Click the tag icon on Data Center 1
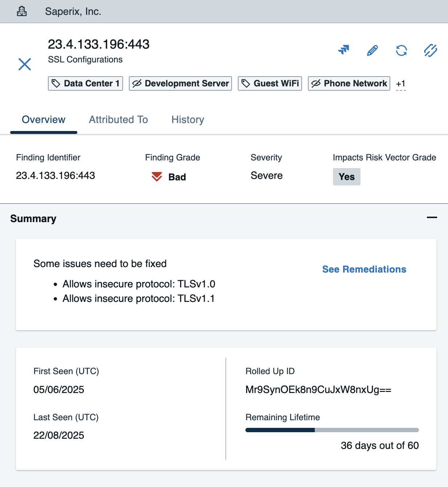 (x=56, y=83)
